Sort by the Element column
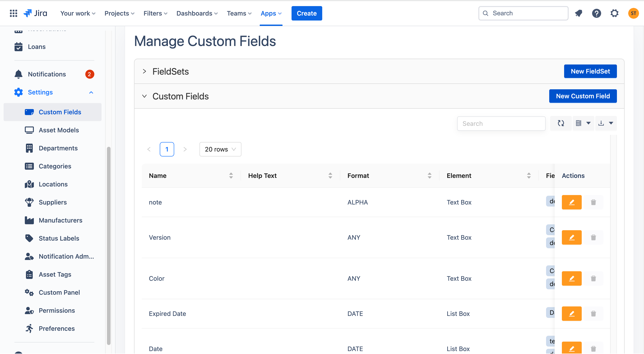 [528, 176]
